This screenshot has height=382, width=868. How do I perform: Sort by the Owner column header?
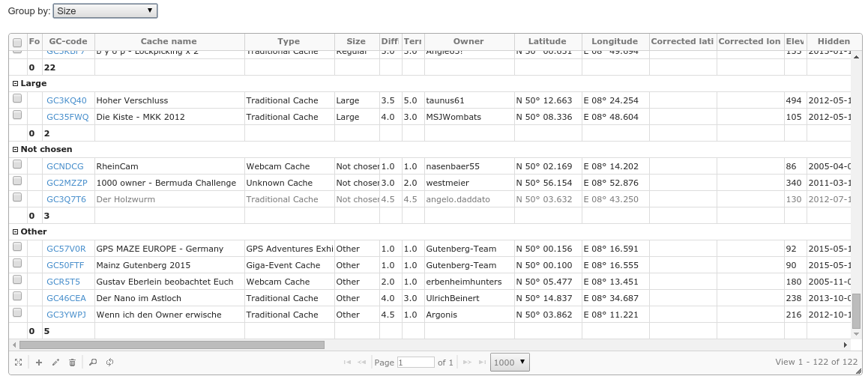pos(468,41)
